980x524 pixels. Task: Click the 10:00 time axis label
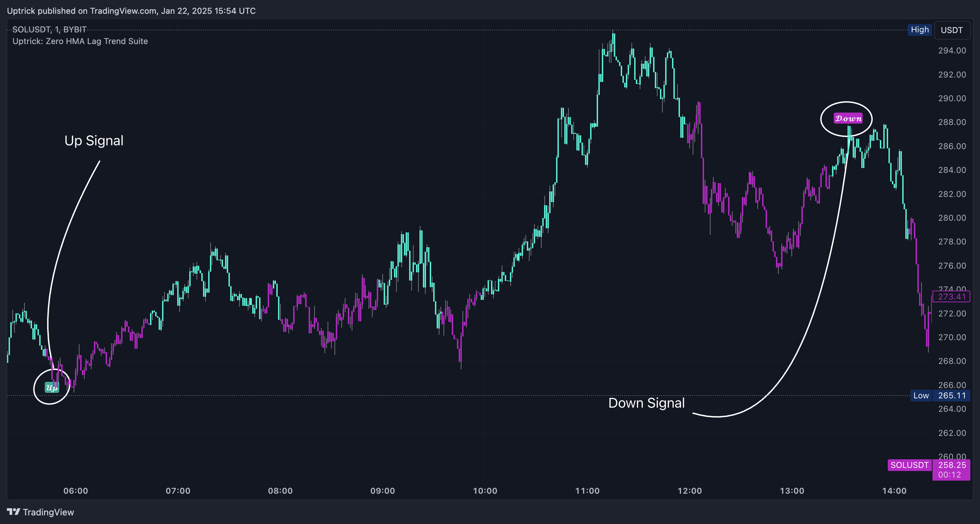click(485, 491)
